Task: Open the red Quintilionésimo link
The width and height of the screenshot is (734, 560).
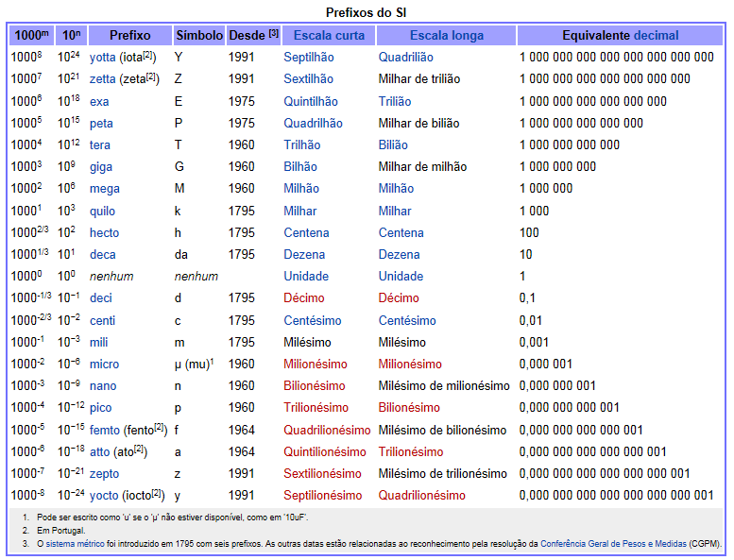Action: click(324, 452)
